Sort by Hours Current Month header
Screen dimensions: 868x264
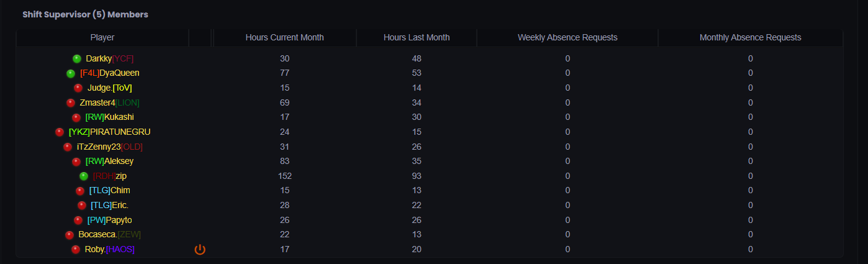coord(284,37)
